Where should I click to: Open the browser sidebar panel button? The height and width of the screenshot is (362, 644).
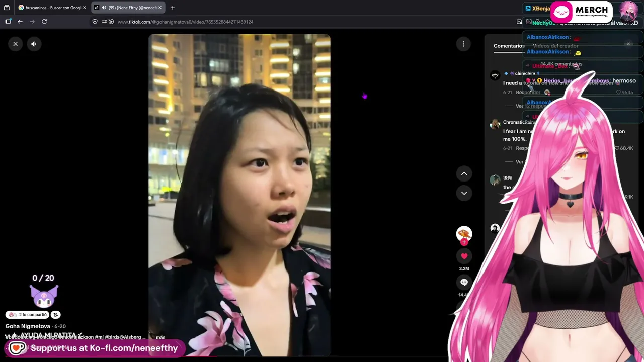click(x=8, y=22)
